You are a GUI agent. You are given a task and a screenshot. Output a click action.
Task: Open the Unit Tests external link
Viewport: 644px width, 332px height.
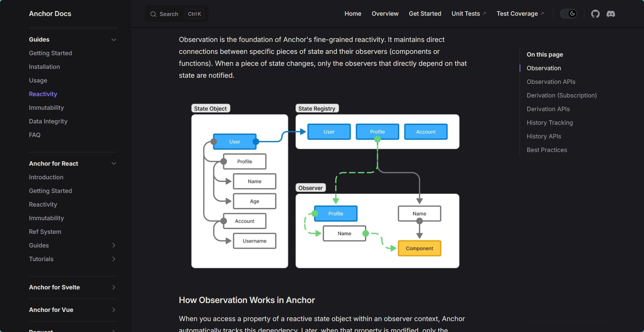(469, 14)
